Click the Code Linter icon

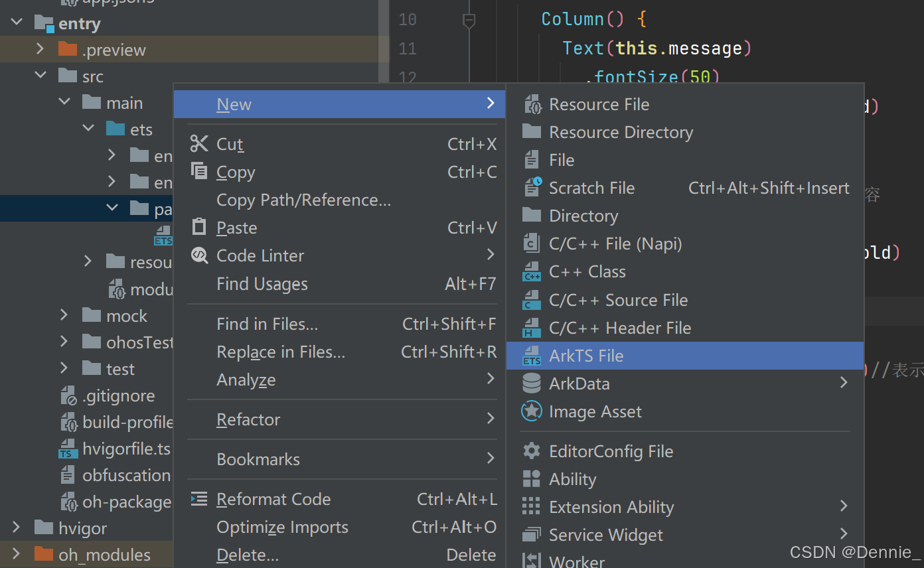pos(198,255)
